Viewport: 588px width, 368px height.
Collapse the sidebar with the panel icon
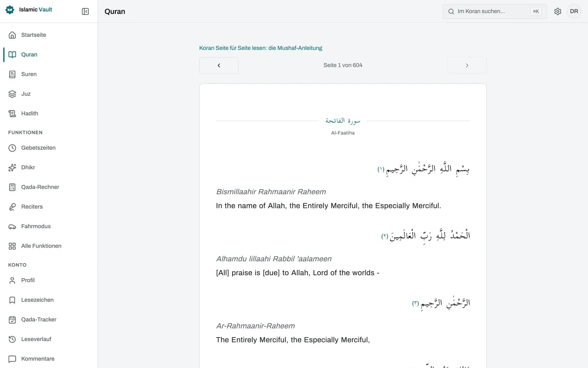85,11
